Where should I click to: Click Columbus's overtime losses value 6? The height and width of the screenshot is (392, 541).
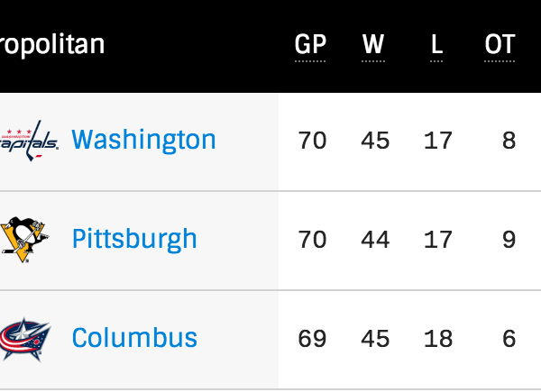click(x=509, y=339)
